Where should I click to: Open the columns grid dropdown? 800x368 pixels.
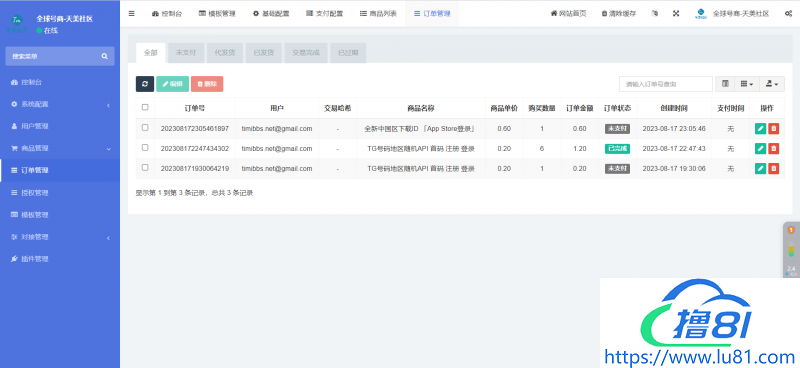tap(747, 84)
